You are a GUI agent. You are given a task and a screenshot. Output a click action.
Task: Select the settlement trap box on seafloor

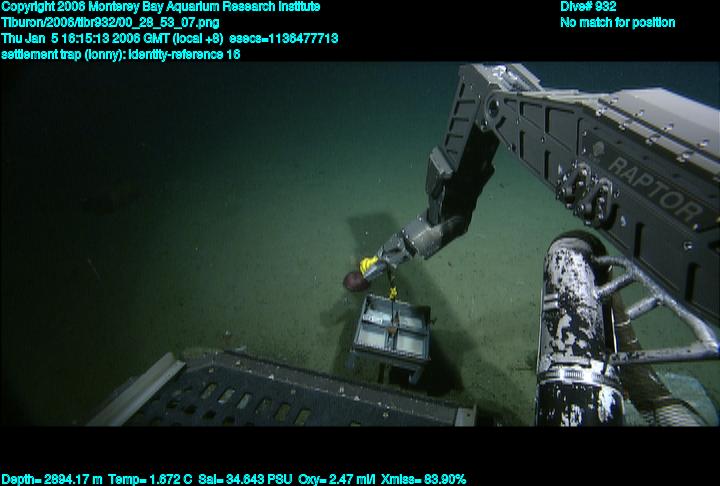point(392,335)
